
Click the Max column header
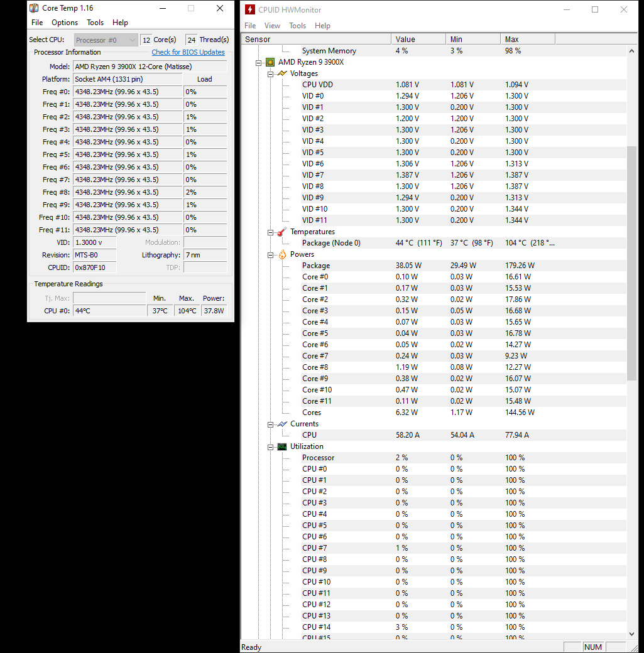point(528,39)
